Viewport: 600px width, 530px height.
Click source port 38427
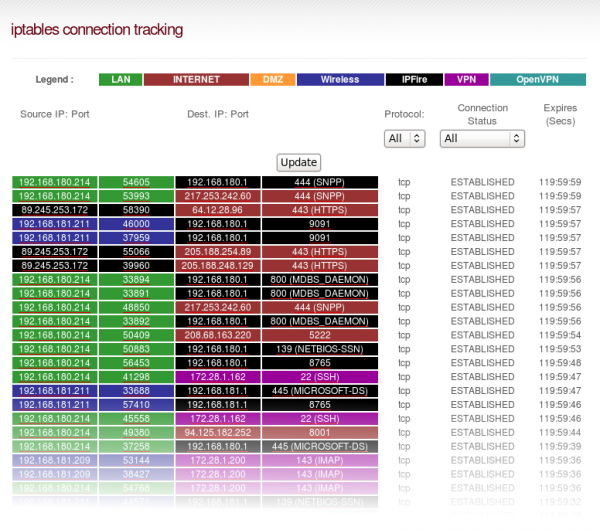136,474
